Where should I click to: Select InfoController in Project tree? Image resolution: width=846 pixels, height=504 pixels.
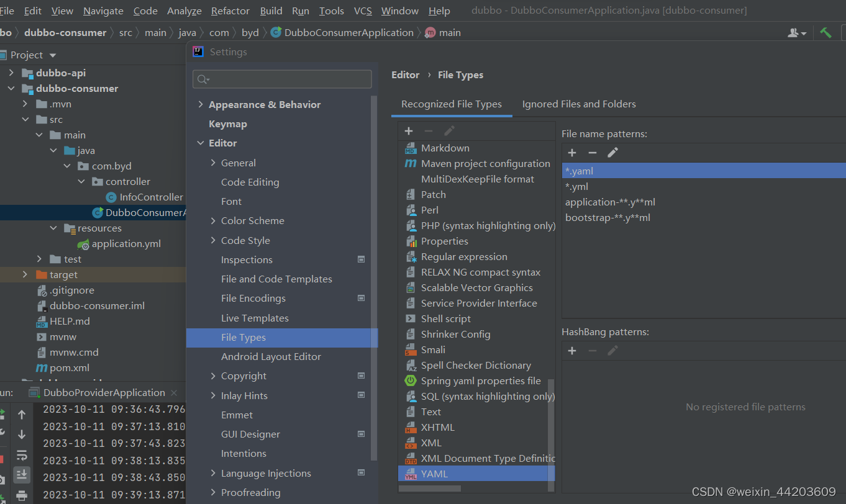(x=152, y=197)
